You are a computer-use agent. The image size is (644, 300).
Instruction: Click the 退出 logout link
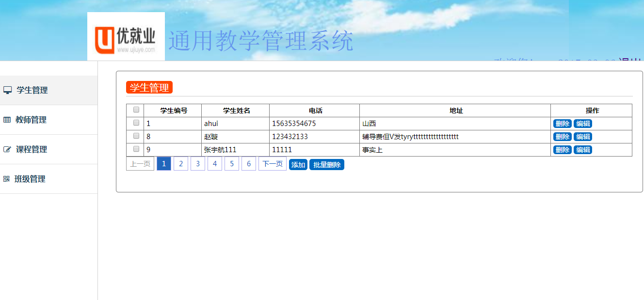629,60
